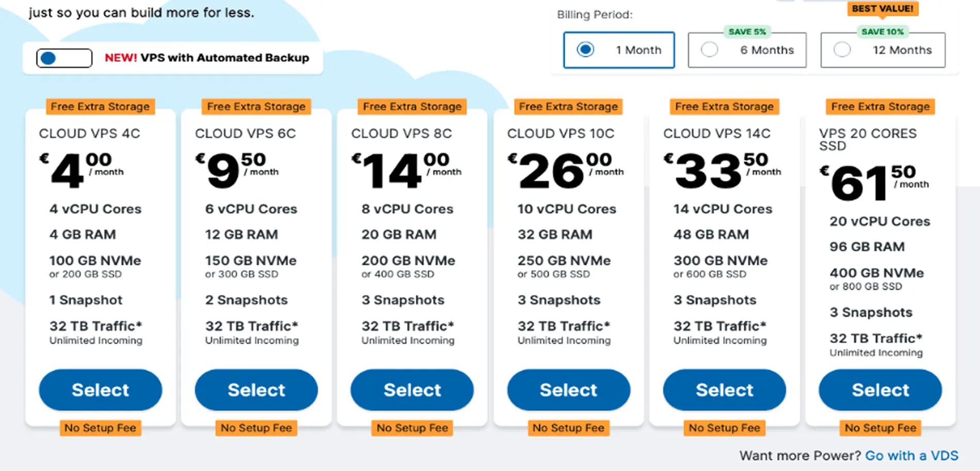Viewport: 980px width, 471px height.
Task: Select the Cloud VPS 8C plan
Action: [412, 390]
